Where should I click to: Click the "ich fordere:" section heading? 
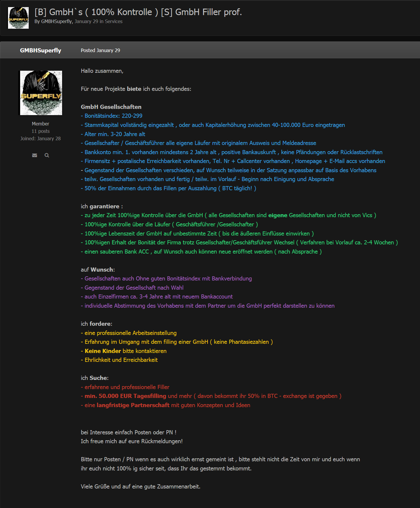click(x=97, y=324)
